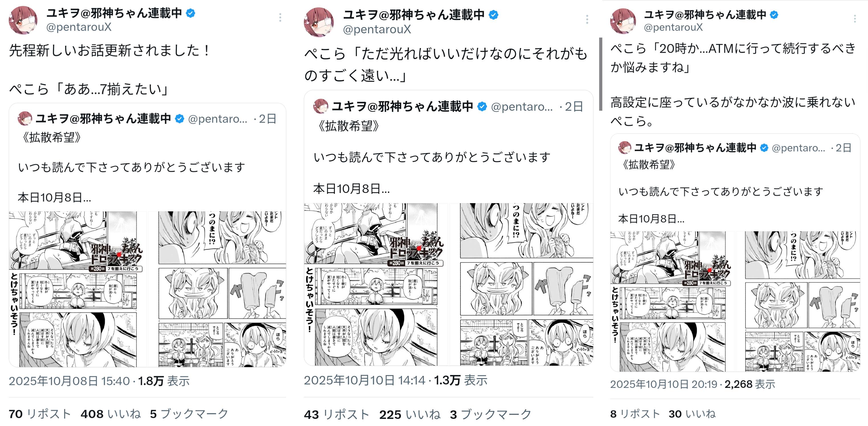868x426 pixels.
Task: Click the profile avatar on the middle tweet
Action: pos(318,22)
